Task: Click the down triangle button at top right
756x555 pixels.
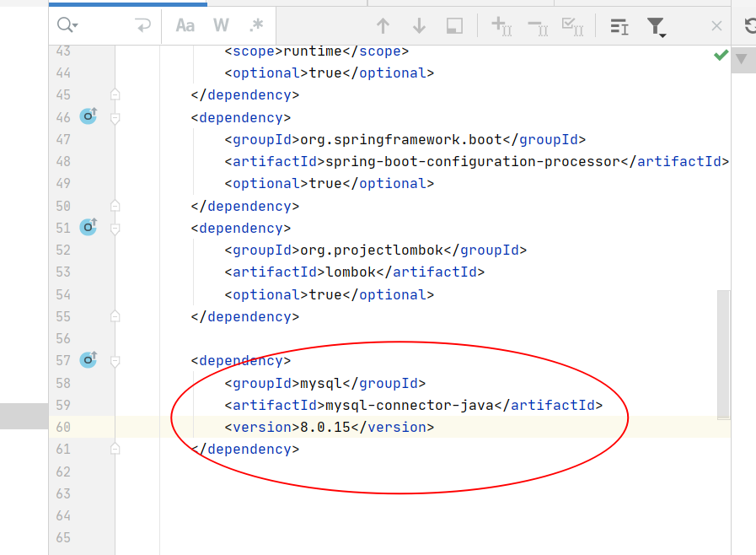Action: (x=742, y=59)
